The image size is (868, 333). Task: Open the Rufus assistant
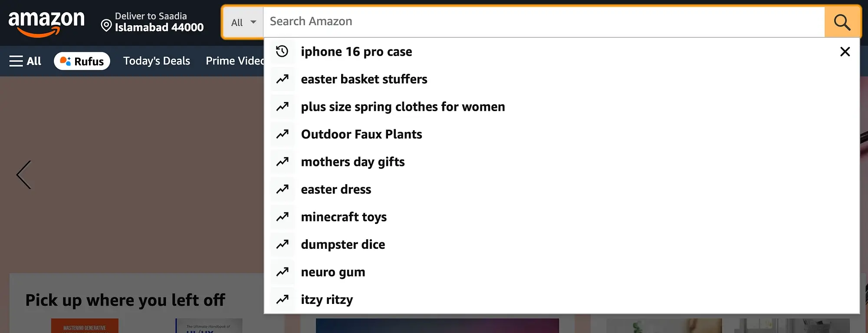[82, 61]
